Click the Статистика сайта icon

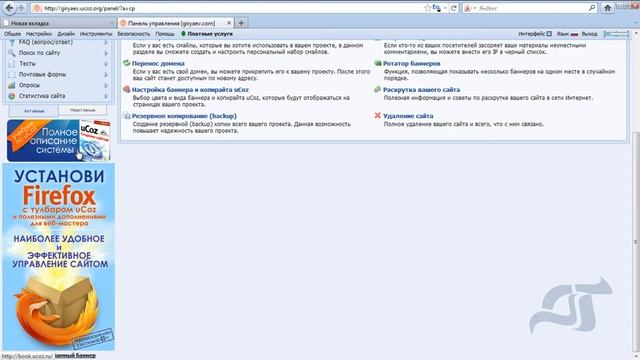click(12, 96)
